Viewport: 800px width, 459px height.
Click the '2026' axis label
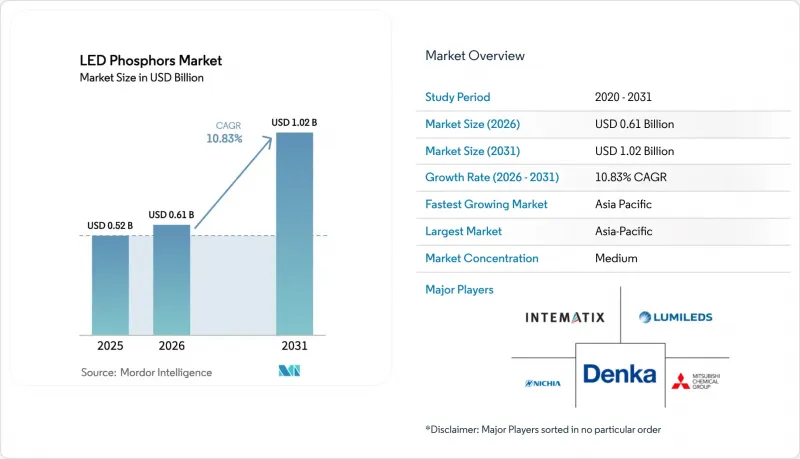pyautogui.click(x=171, y=346)
